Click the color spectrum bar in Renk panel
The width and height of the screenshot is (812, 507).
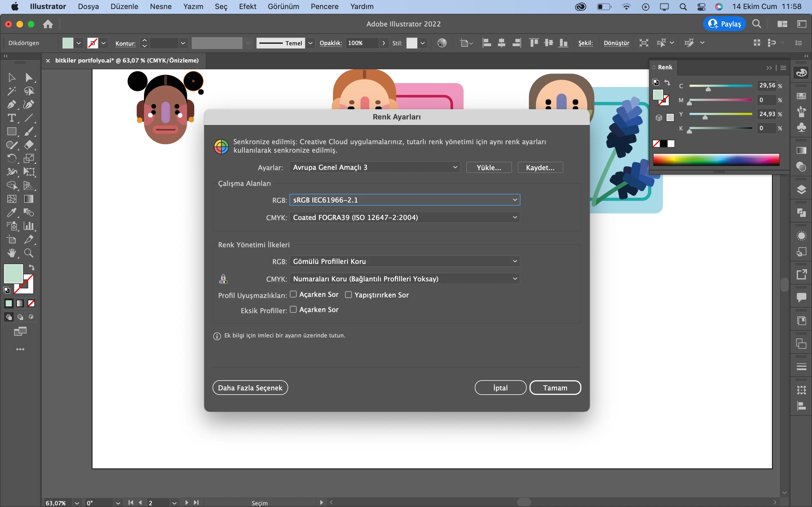pos(716,160)
